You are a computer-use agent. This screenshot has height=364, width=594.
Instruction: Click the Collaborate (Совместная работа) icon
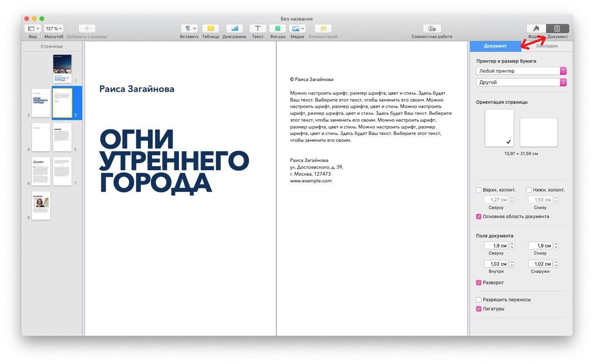432,29
